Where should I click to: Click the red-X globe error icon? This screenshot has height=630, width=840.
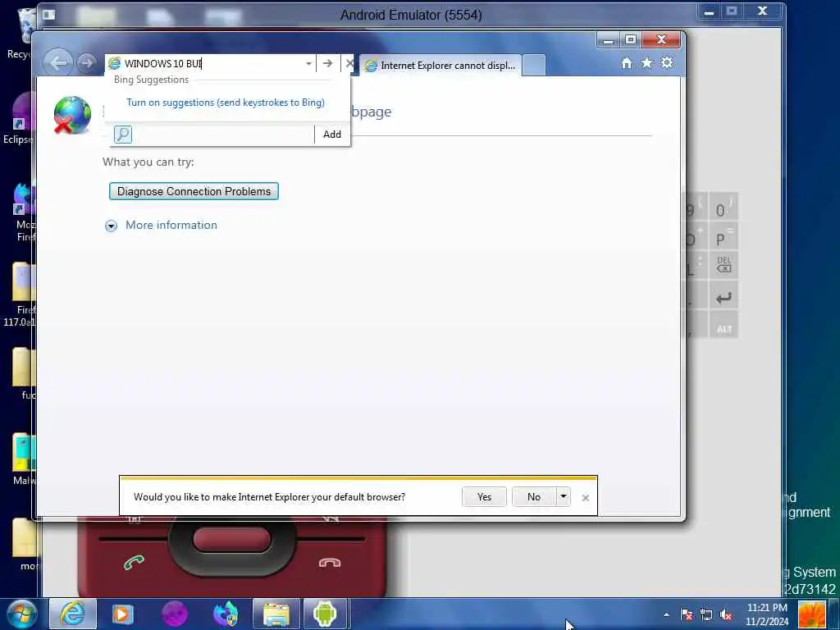click(72, 115)
